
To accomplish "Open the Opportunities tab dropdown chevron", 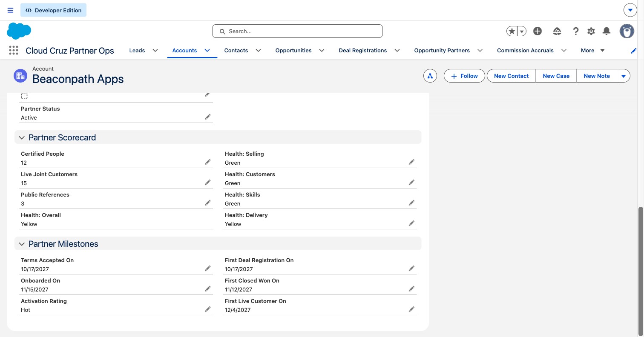I will 322,51.
